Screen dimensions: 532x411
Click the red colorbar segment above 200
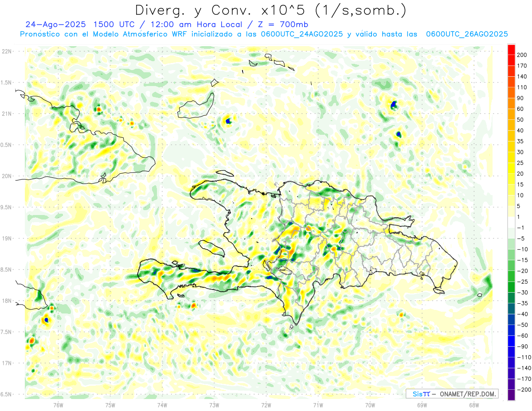click(x=511, y=50)
